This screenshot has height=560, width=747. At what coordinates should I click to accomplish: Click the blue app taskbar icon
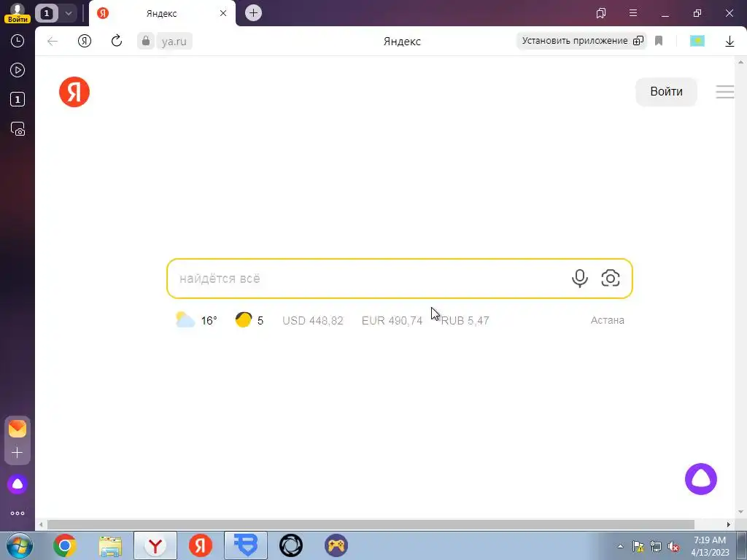point(246,545)
